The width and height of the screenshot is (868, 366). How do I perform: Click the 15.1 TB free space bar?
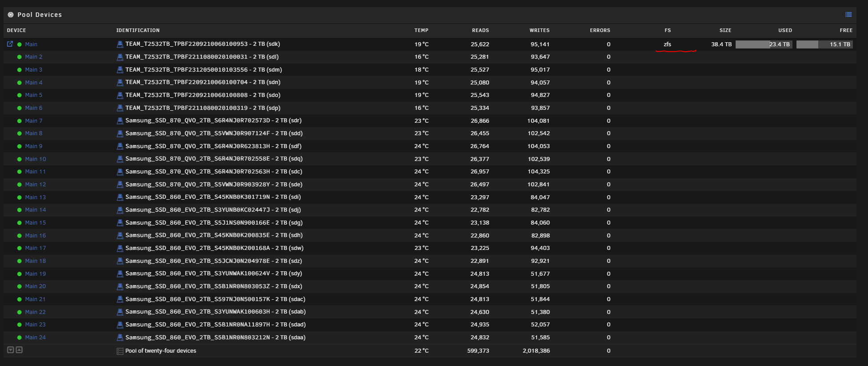click(x=824, y=44)
